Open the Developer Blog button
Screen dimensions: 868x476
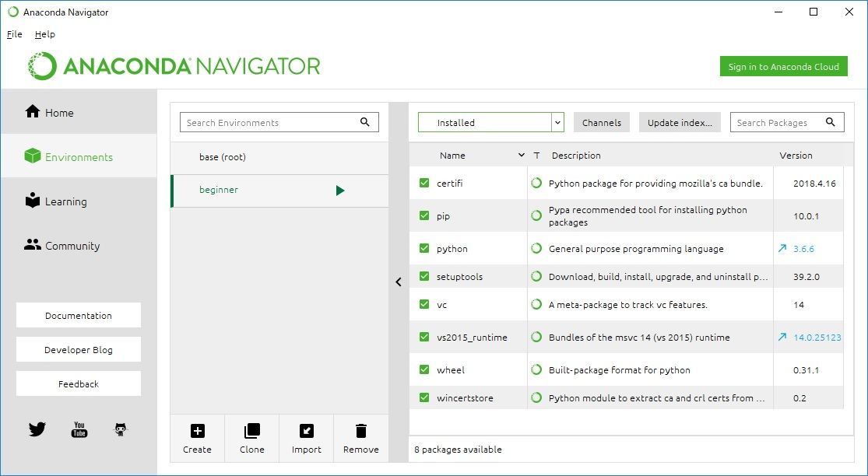point(79,349)
